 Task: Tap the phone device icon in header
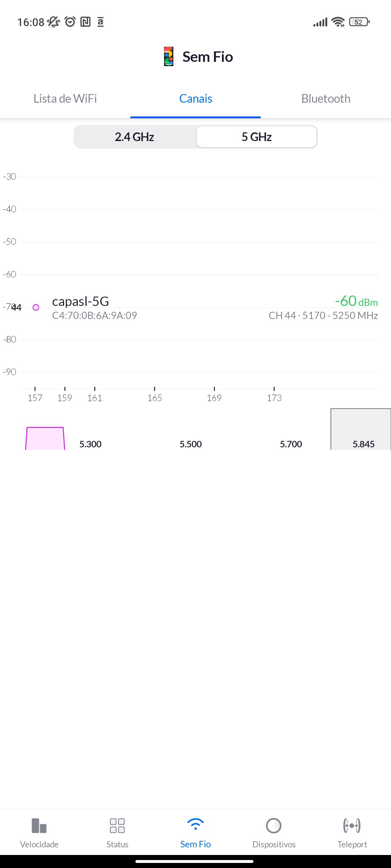tap(168, 56)
